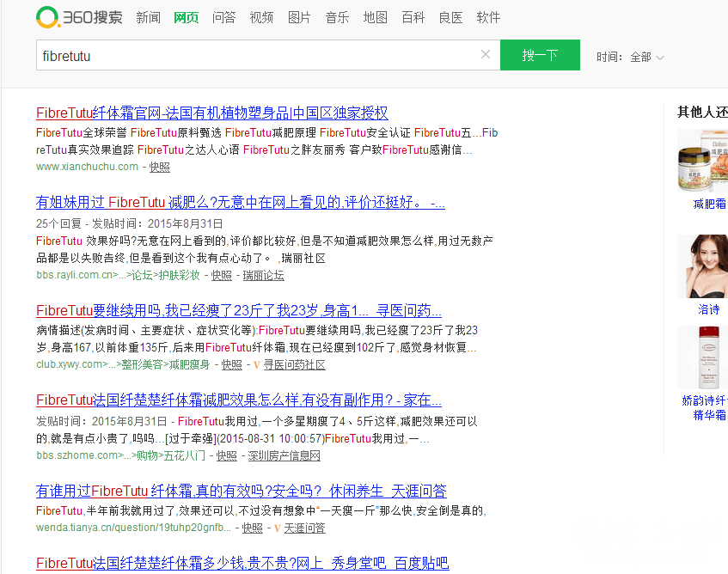Image resolution: width=728 pixels, height=574 pixels.
Task: Open the 音乐 tab
Action: pyautogui.click(x=337, y=18)
